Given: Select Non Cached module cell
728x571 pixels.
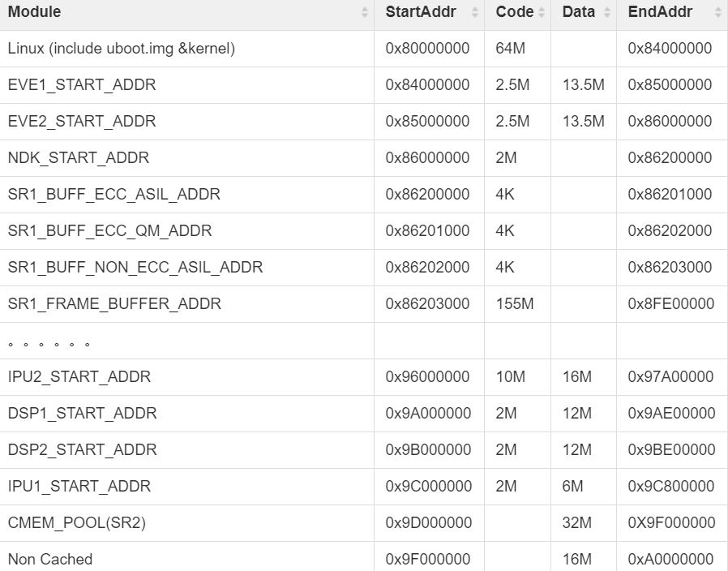Looking at the screenshot, I should (186, 556).
